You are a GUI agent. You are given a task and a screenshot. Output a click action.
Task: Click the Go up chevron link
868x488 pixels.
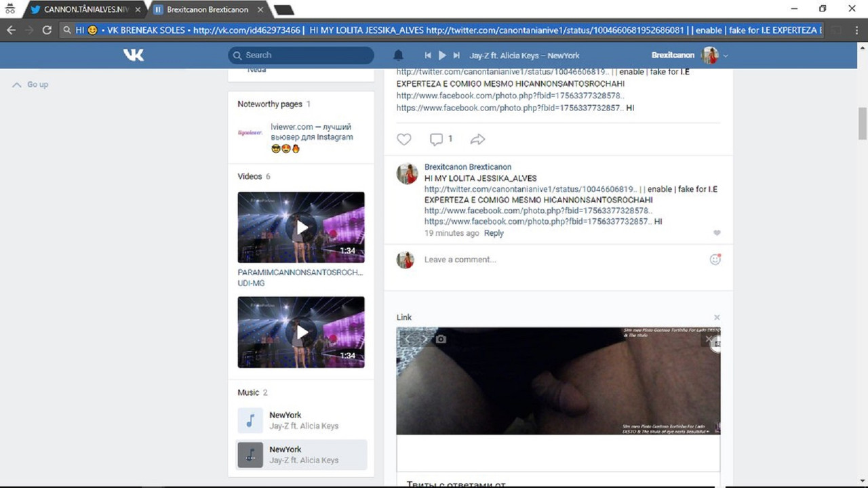click(31, 85)
